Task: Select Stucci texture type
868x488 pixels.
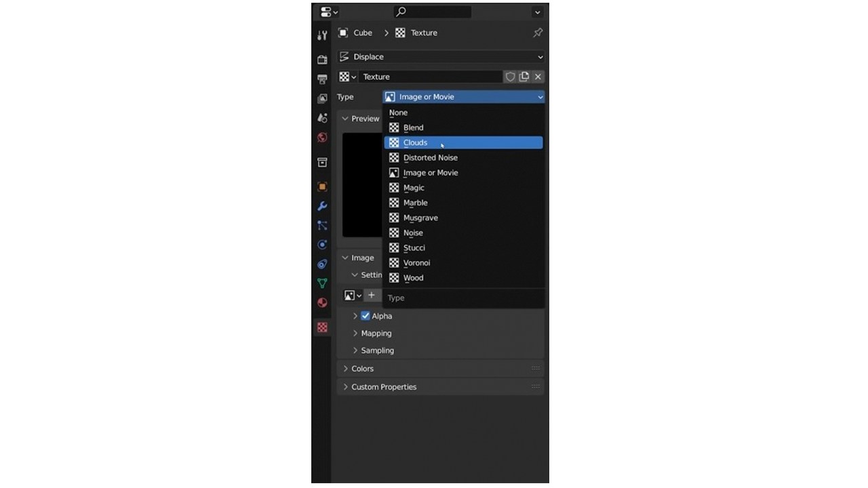Action: 464,247
